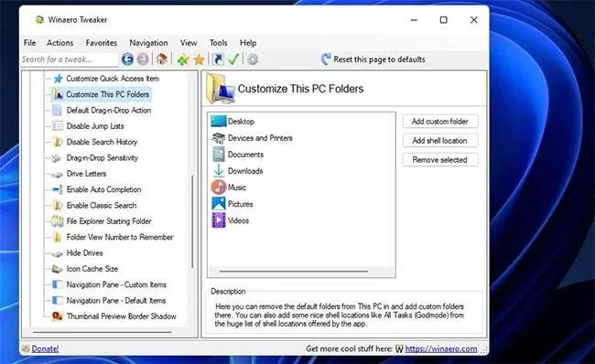Open the Favorites menu

pos(102,43)
